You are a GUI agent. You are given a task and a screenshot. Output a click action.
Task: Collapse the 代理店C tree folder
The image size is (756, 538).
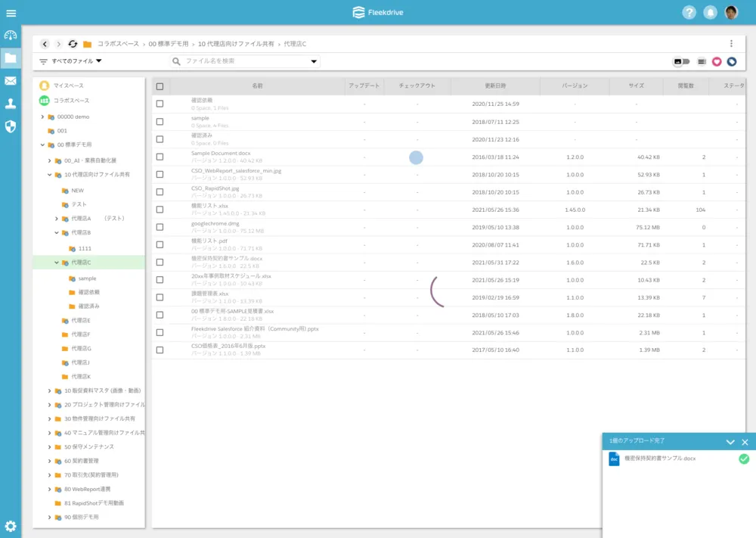pyautogui.click(x=56, y=263)
